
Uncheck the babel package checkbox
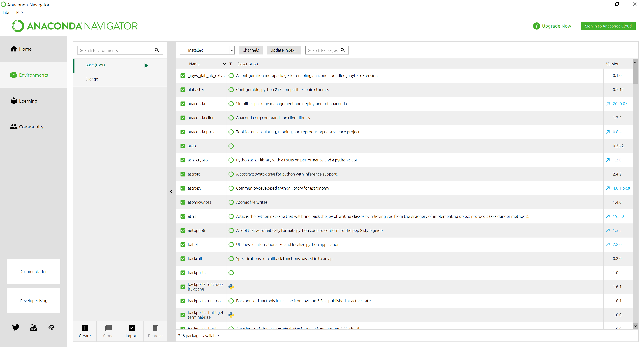(x=183, y=244)
